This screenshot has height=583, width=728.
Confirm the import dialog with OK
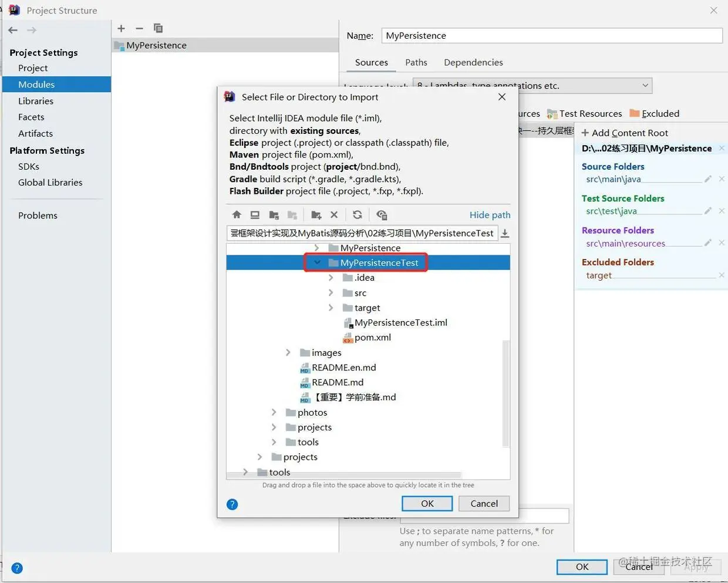pos(427,503)
